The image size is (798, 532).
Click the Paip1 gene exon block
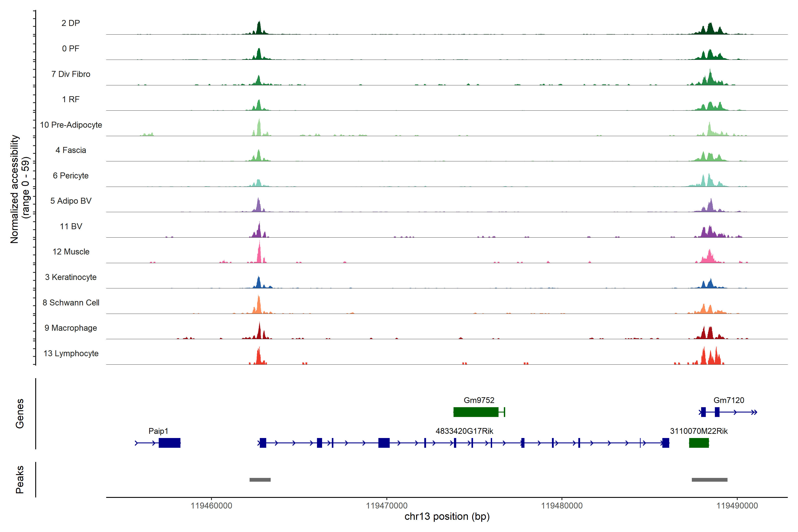pos(169,443)
